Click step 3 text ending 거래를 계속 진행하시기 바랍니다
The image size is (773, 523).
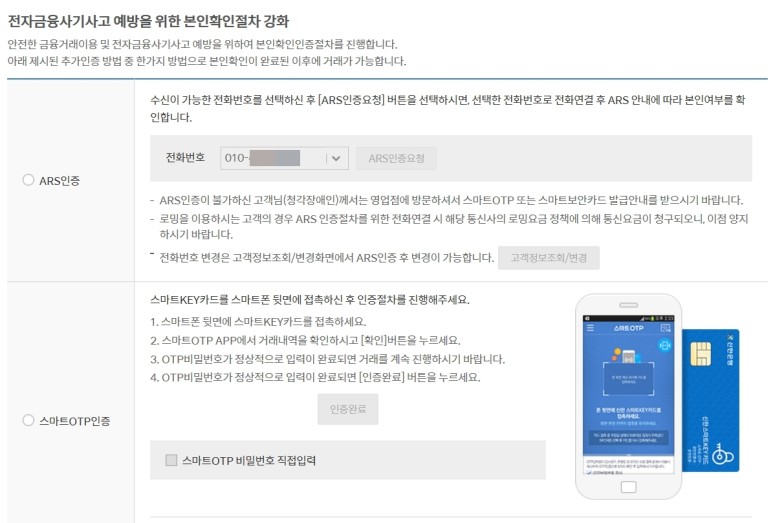pos(328,359)
